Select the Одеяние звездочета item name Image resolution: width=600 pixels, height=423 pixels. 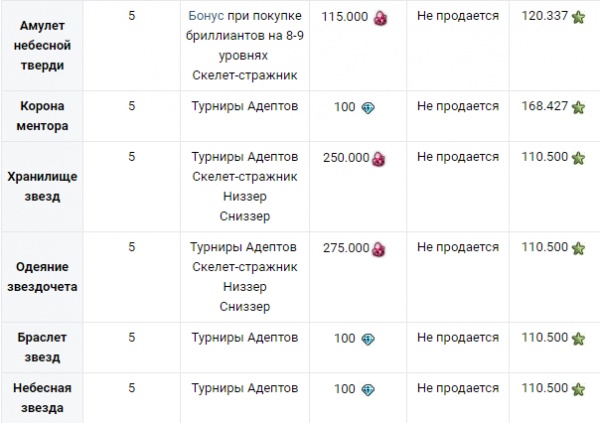pos(42,277)
